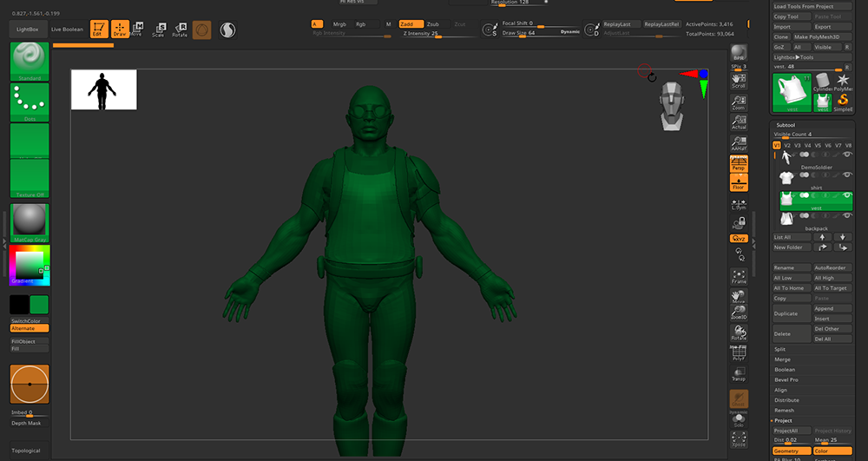Viewport: 868px width, 461px height.
Task: Expand the Split section
Action: (780, 349)
